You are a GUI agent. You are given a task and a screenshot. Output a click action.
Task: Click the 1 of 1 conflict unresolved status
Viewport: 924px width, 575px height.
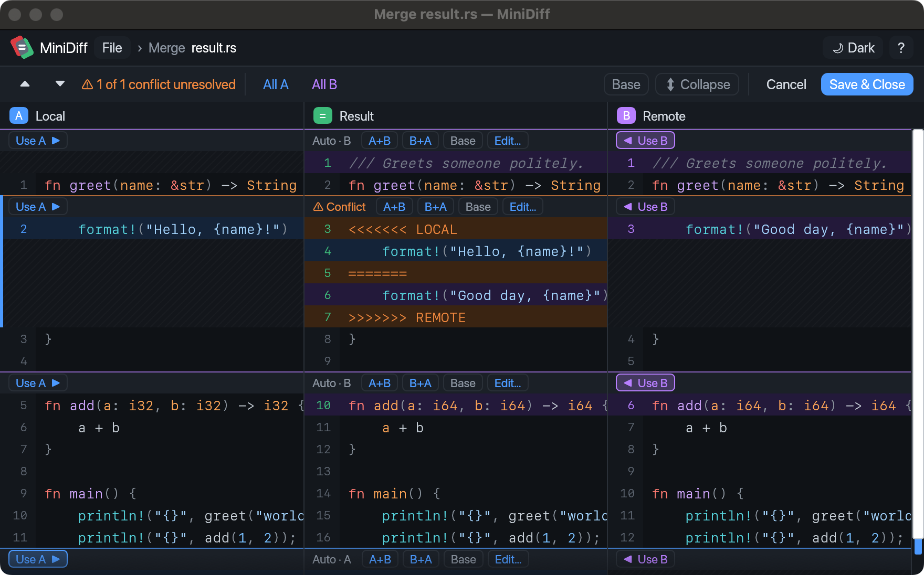pos(159,84)
